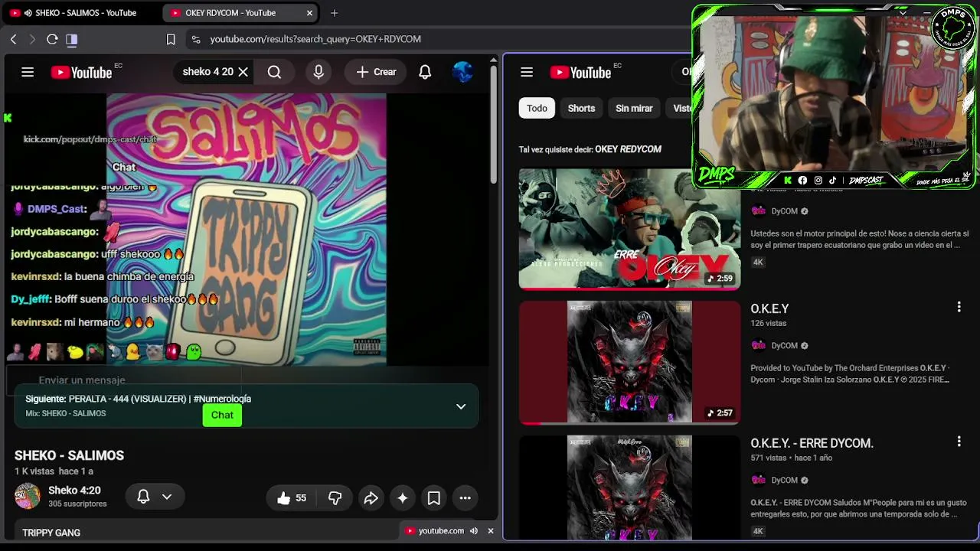
Task: Click the YouTube logo in the right window
Action: click(580, 72)
